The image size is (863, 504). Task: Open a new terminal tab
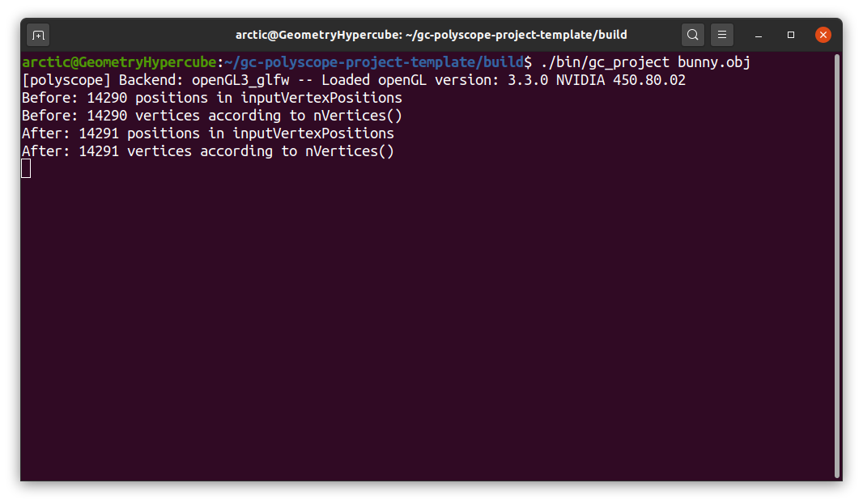coord(38,35)
